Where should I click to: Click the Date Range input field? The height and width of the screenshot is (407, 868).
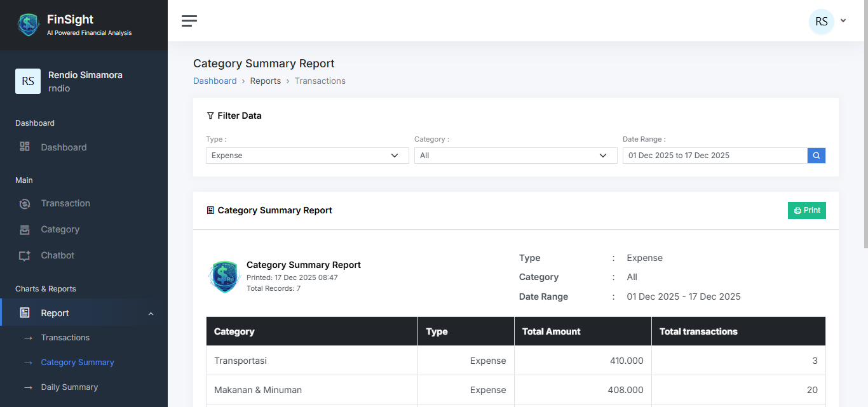click(714, 156)
